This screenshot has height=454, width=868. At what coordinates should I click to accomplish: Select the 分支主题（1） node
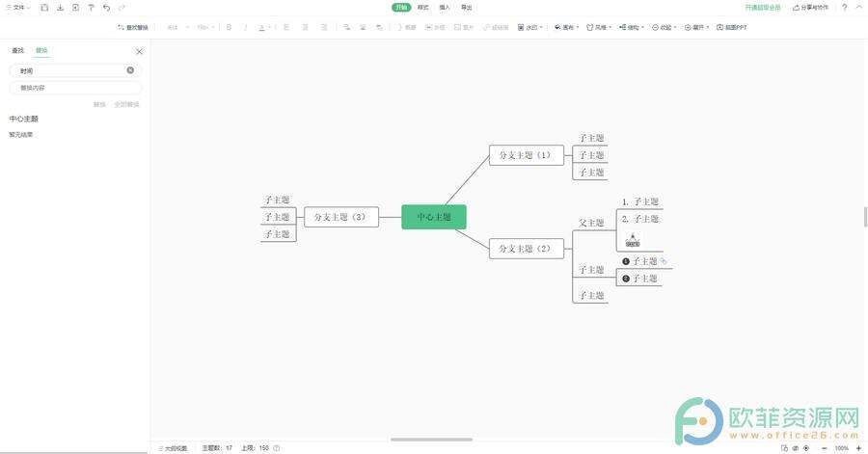coord(527,155)
